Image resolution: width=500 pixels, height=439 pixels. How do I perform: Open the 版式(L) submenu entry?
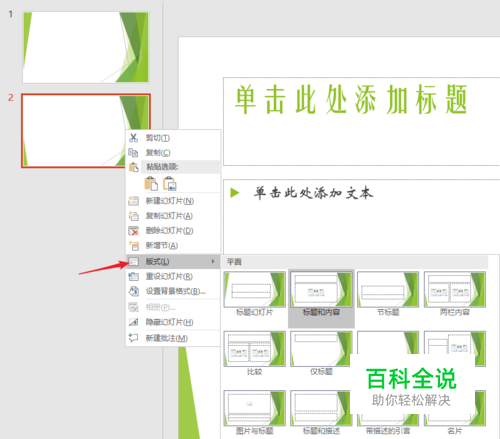[x=173, y=262]
